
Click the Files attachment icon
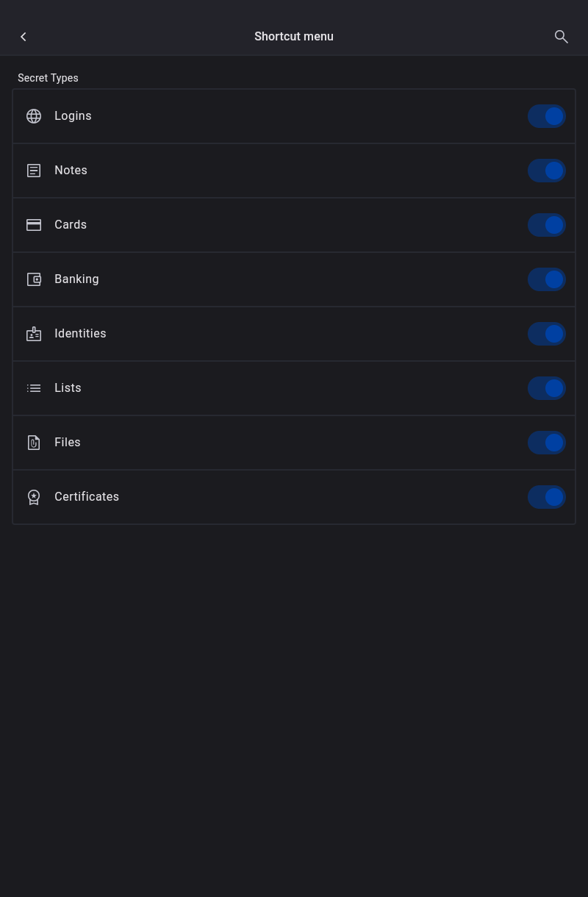[34, 443]
